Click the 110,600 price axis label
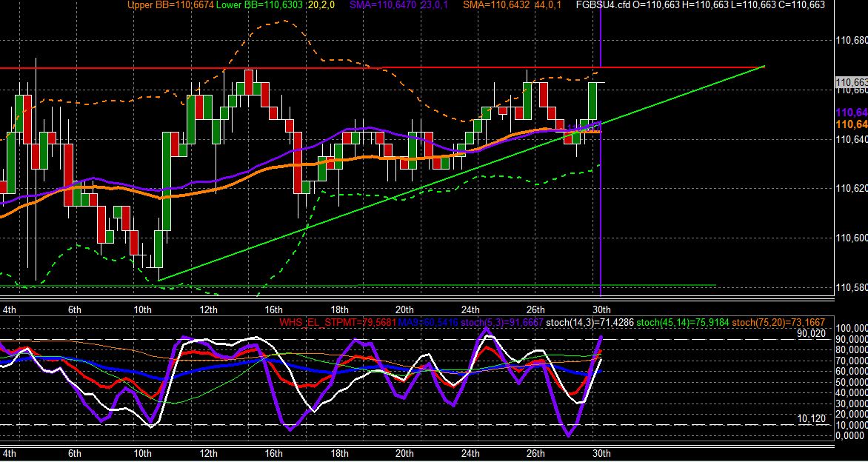 click(852, 238)
